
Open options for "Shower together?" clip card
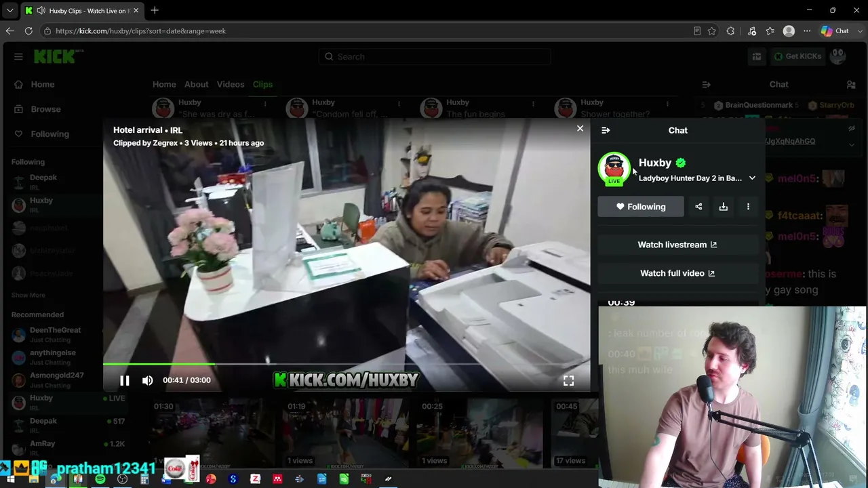tap(667, 104)
